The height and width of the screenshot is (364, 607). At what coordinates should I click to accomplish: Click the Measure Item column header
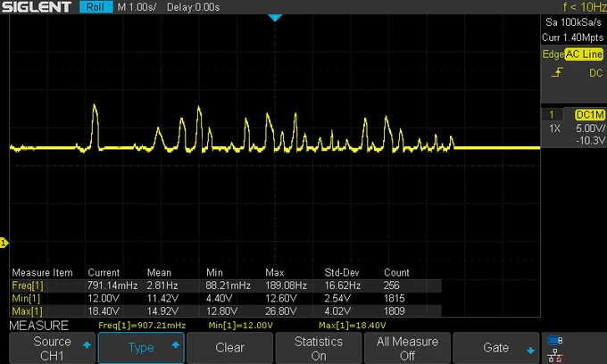[x=42, y=273]
